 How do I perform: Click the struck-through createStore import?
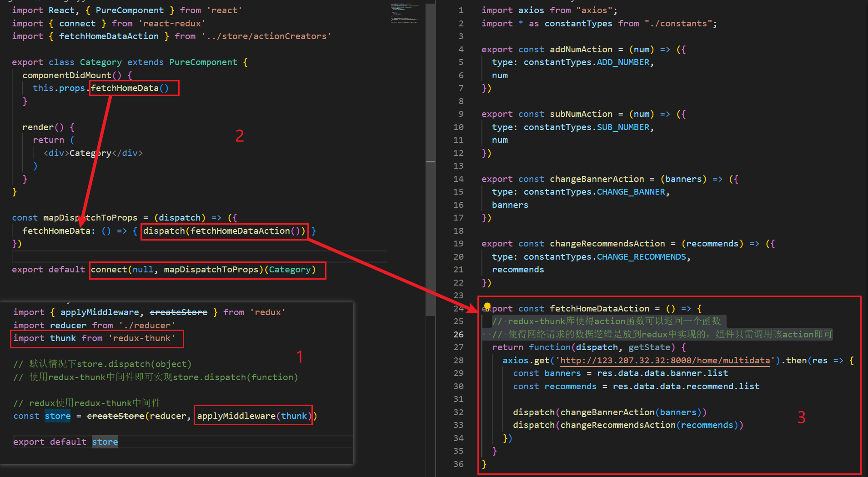(x=179, y=312)
